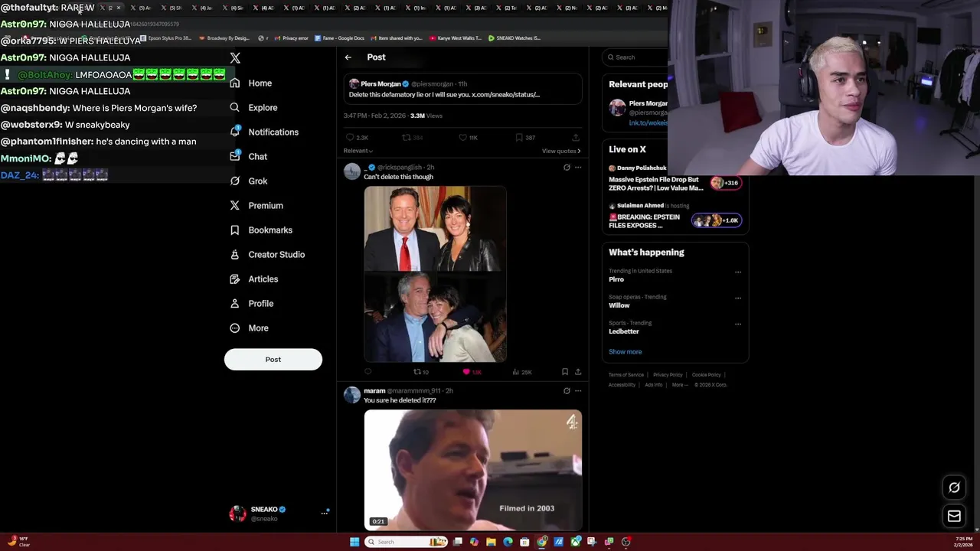Click the Windows taskbar search box
This screenshot has width=980, height=551.
pyautogui.click(x=407, y=542)
